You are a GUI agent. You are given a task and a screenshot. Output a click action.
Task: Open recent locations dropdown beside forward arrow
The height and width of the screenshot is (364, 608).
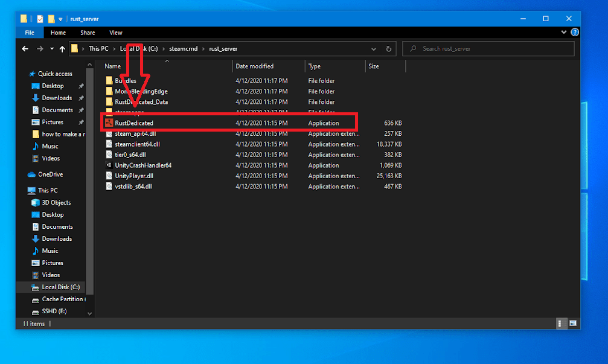click(52, 48)
